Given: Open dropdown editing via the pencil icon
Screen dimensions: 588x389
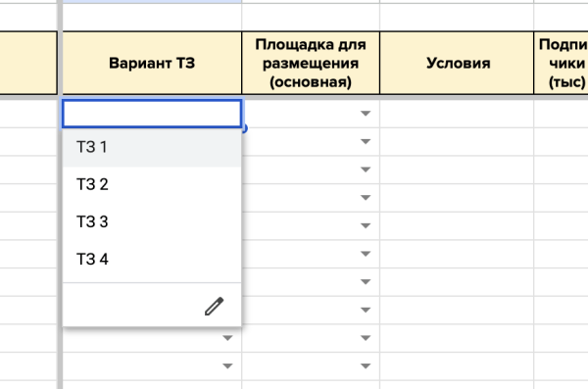Looking at the screenshot, I should pyautogui.click(x=214, y=306).
